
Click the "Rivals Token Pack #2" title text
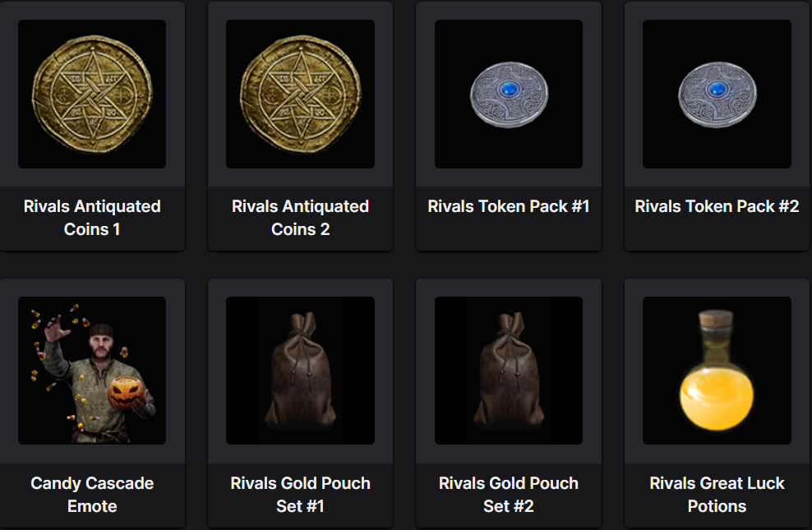(x=717, y=206)
